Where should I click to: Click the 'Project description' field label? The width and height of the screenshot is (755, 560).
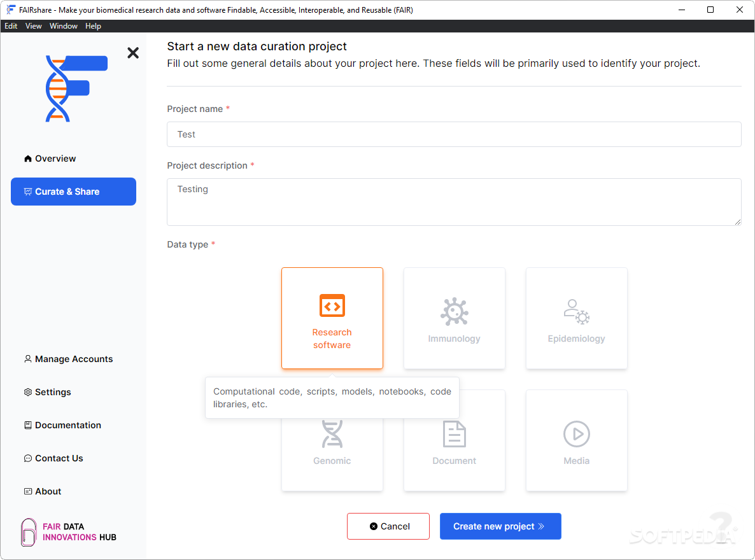[x=207, y=165]
